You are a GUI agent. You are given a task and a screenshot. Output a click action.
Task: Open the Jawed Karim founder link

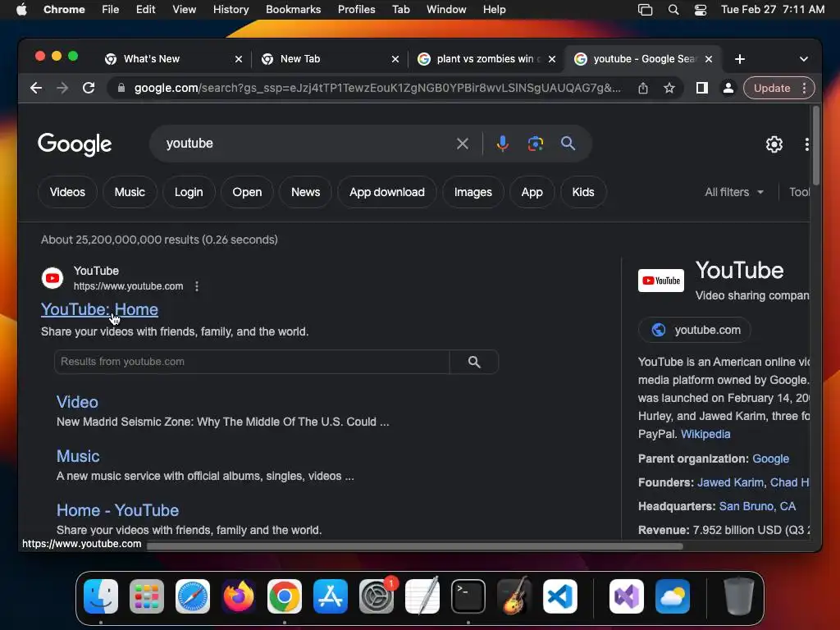pyautogui.click(x=730, y=482)
